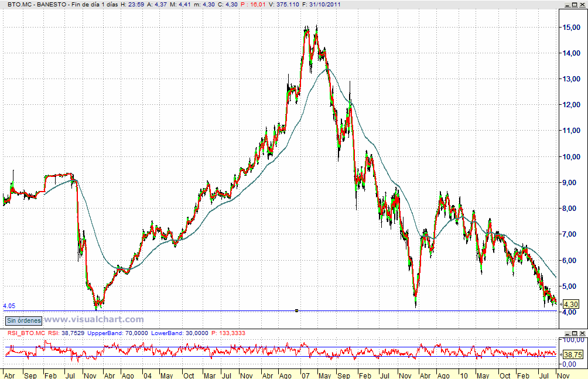The image size is (588, 379).
Task: Click the 10,00 price axis label
Action: coord(572,157)
